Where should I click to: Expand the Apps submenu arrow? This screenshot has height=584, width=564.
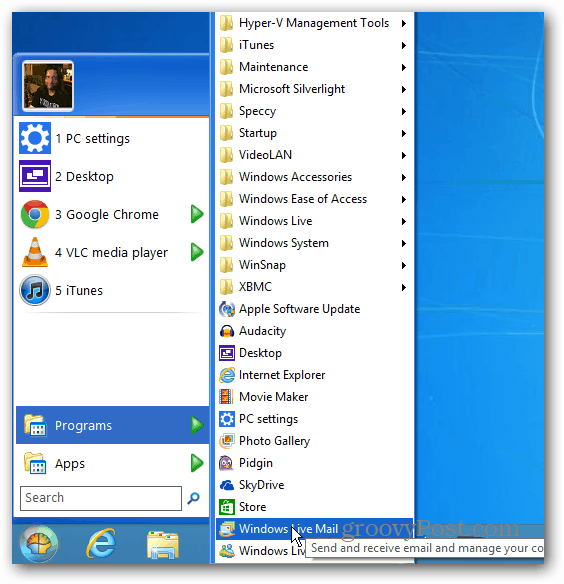coord(197,463)
